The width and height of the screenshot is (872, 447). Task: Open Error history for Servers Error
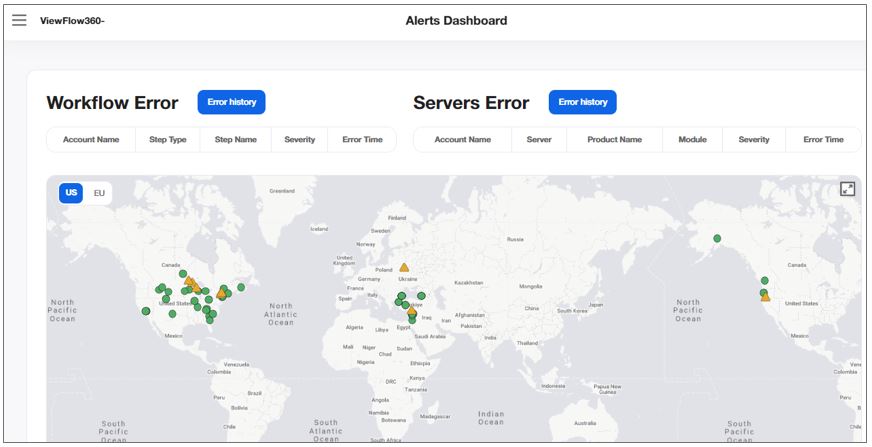[x=582, y=102]
